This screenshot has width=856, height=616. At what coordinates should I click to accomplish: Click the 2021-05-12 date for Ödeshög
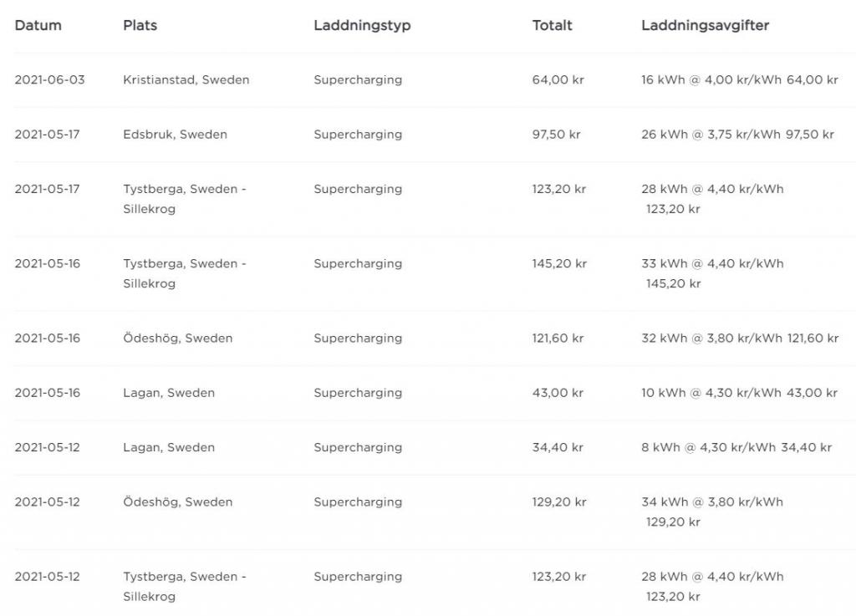pos(47,502)
